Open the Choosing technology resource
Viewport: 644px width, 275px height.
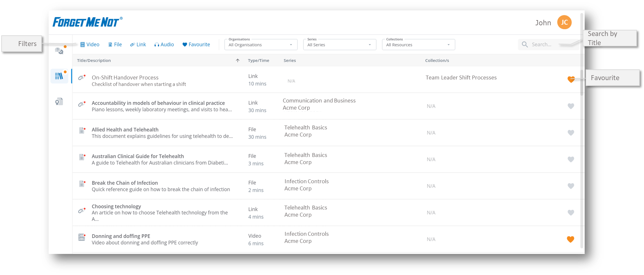click(116, 207)
